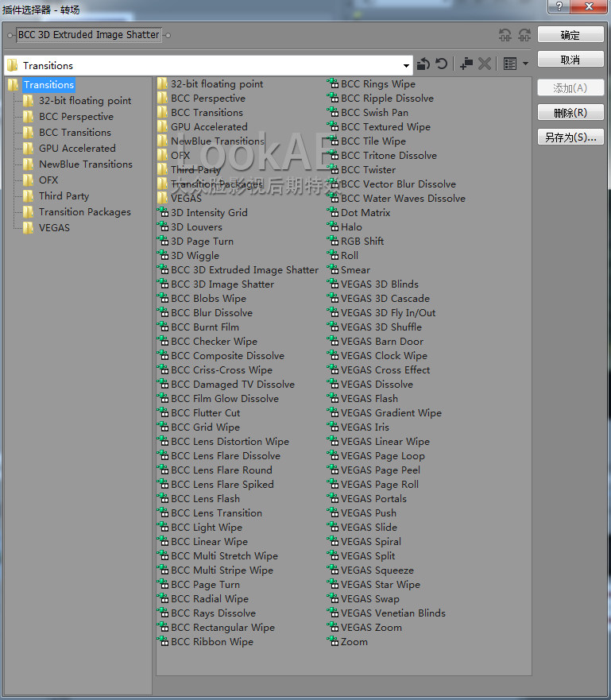This screenshot has height=700, width=611.
Task: Click the VEGAS 3D Blinds plug-in icon
Action: coord(332,284)
